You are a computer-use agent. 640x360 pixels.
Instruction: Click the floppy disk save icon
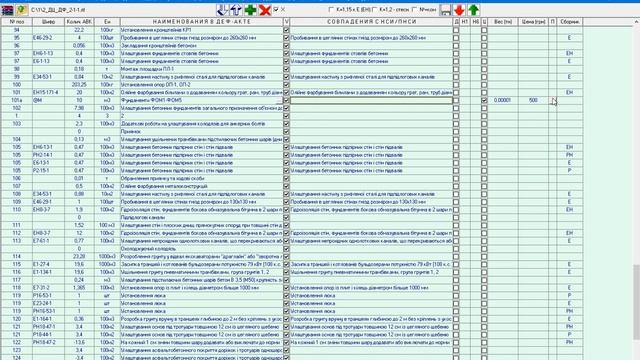[445, 10]
